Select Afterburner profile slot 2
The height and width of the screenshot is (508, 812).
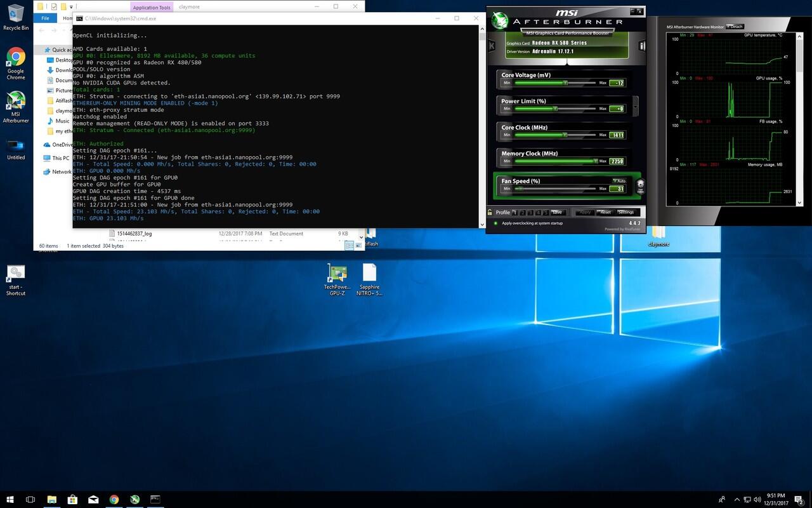(522, 212)
